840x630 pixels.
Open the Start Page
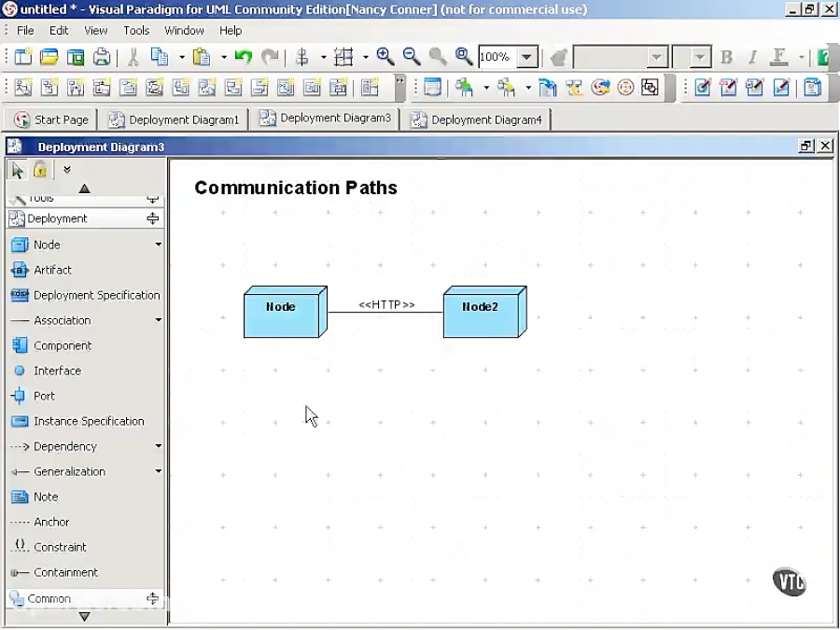point(51,119)
